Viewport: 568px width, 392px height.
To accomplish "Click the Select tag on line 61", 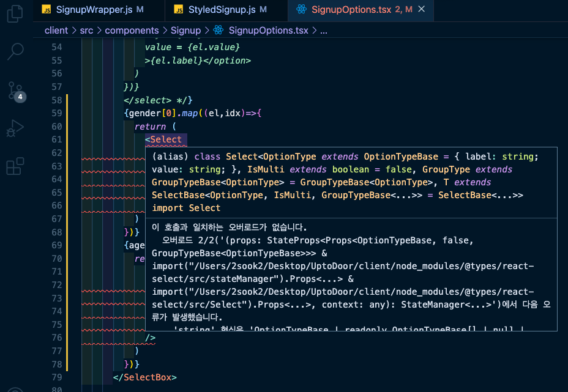I will click(166, 139).
